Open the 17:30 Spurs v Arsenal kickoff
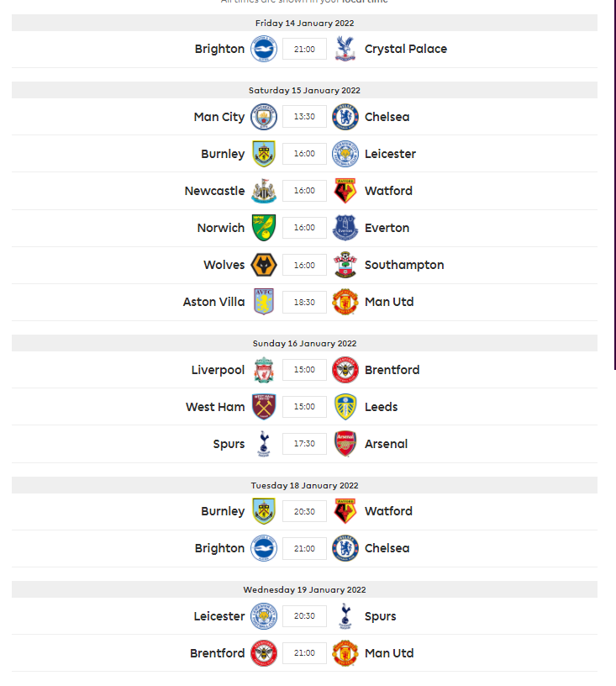This screenshot has width=616, height=686. click(x=304, y=444)
